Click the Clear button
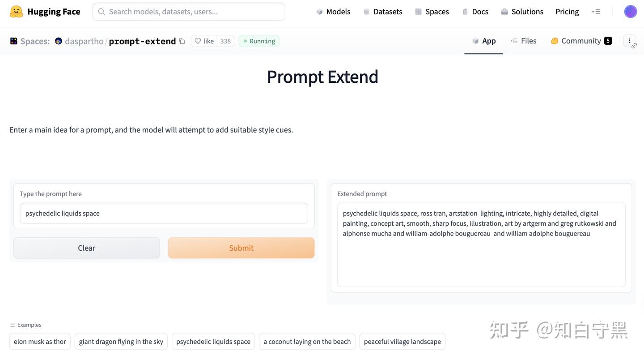The width and height of the screenshot is (644, 356). [x=86, y=248]
